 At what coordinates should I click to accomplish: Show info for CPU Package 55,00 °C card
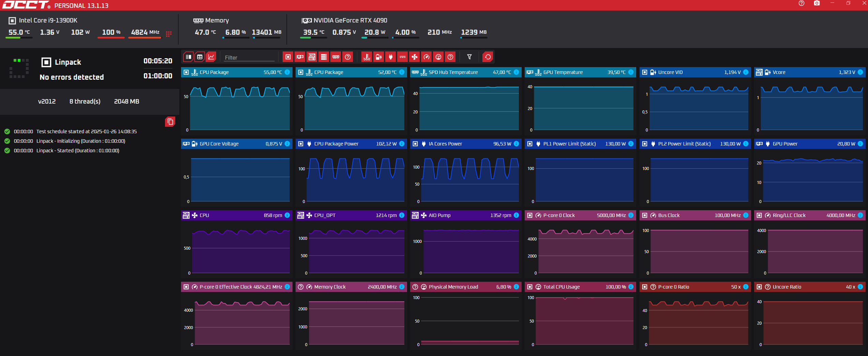(287, 72)
